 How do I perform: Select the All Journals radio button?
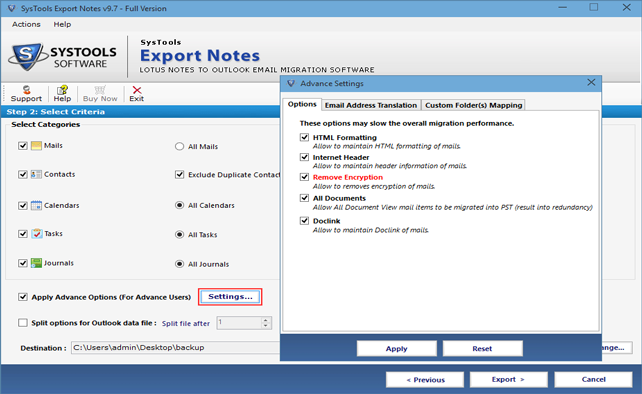[179, 264]
